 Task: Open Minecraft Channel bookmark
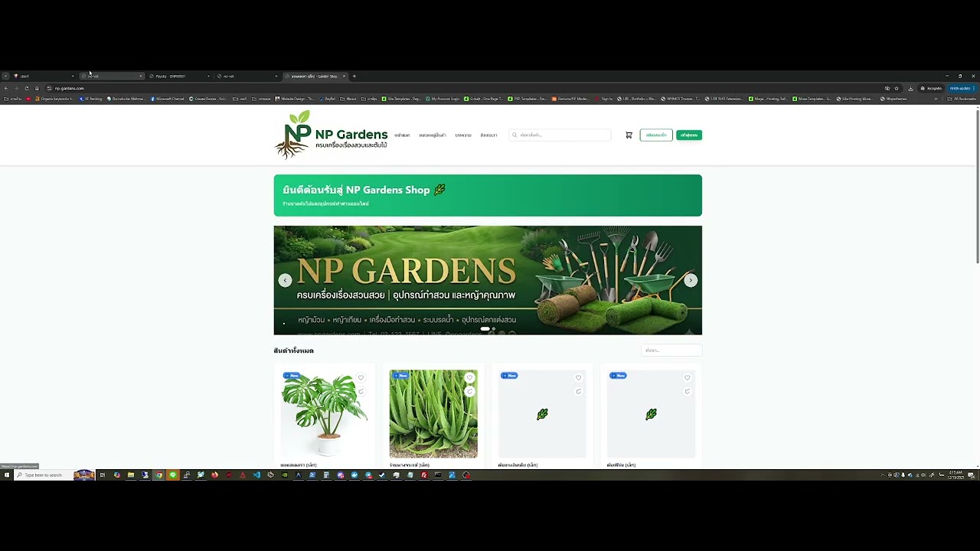(168, 99)
